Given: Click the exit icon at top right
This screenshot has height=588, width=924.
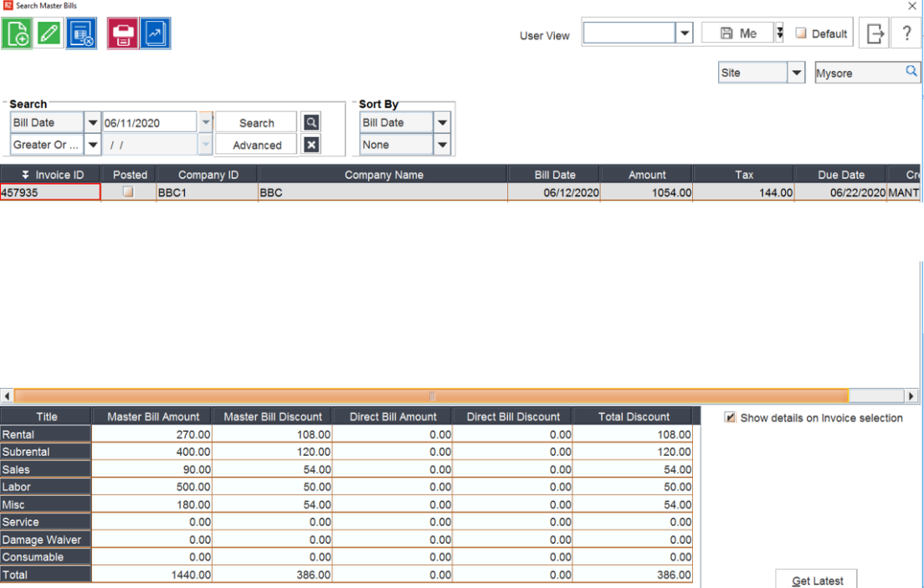Looking at the screenshot, I should [x=874, y=33].
